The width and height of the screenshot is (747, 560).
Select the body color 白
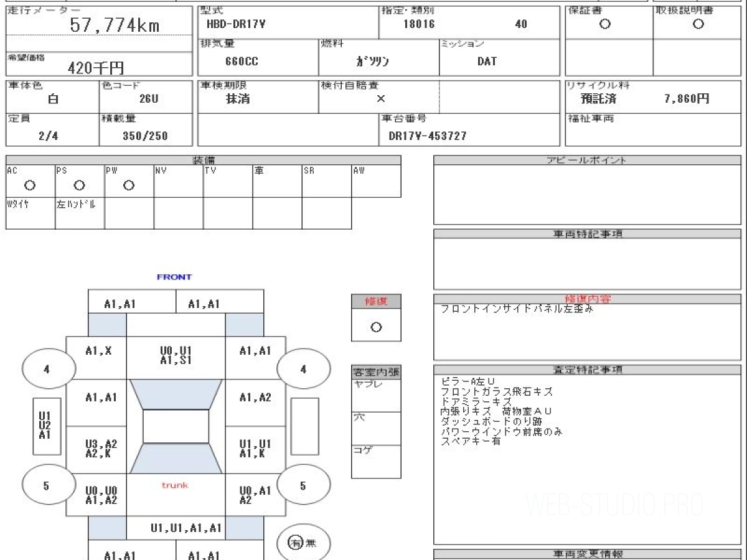(53, 99)
